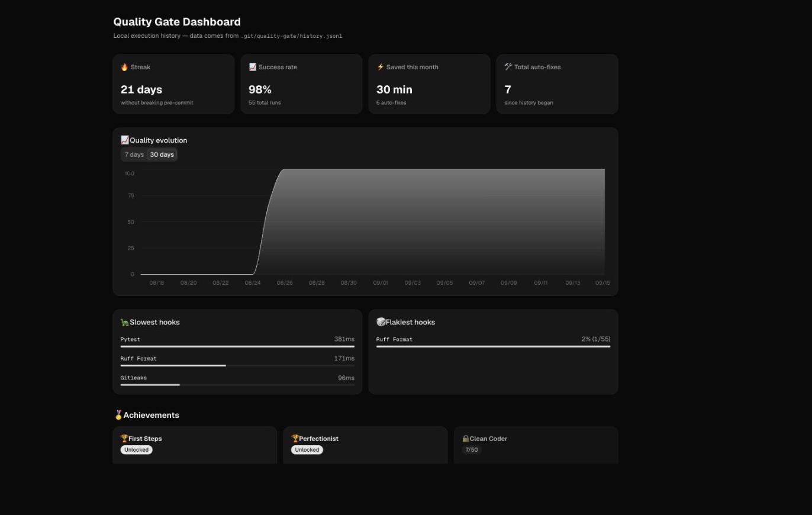Click the tools icon beside Total auto-fixes
This screenshot has width=812, height=515.
pyautogui.click(x=508, y=67)
